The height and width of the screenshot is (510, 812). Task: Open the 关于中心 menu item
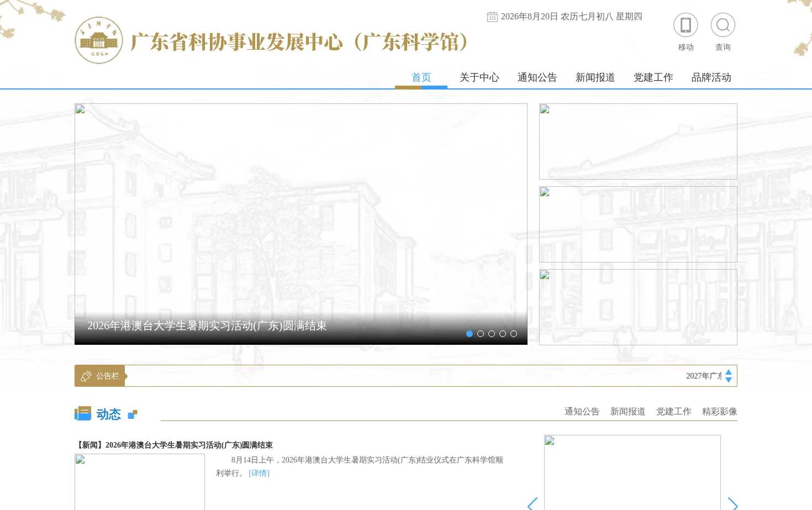[479, 77]
